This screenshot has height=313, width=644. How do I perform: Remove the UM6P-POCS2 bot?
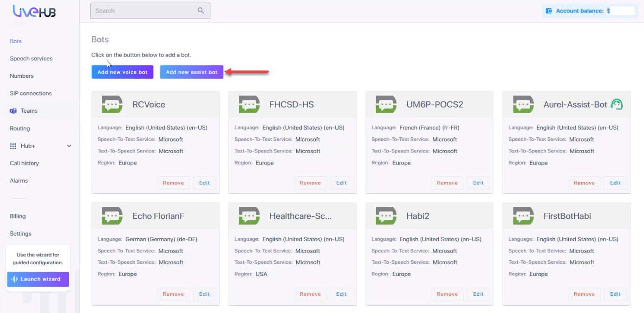coord(447,183)
